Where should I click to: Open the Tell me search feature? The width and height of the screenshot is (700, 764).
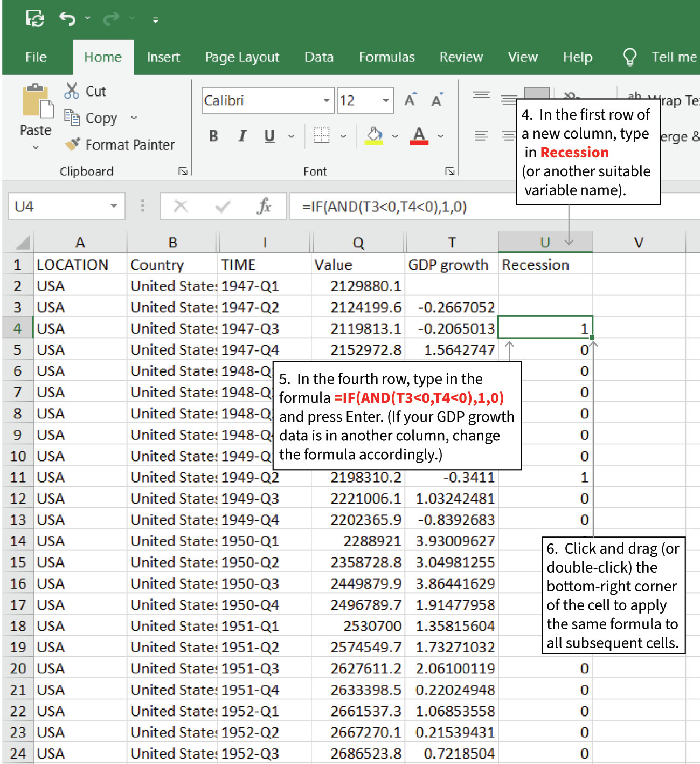point(673,57)
